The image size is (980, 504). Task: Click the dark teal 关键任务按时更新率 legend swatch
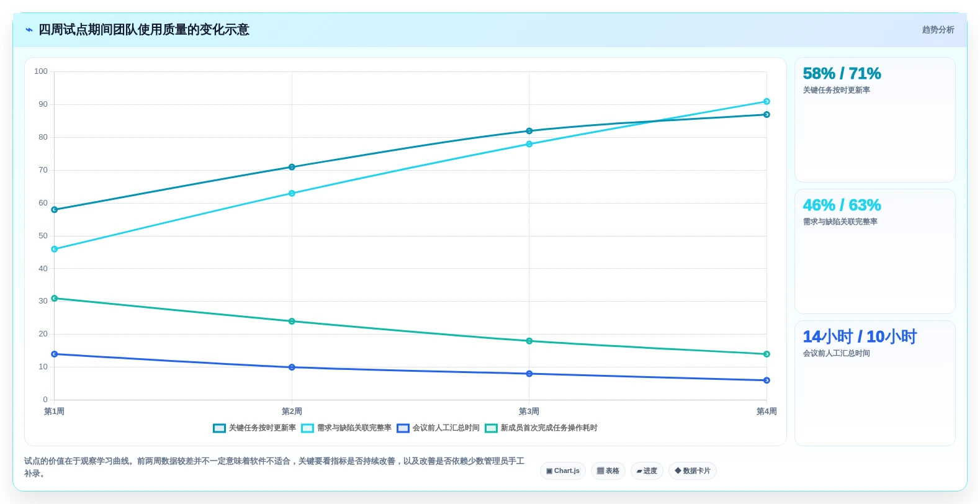coord(219,428)
